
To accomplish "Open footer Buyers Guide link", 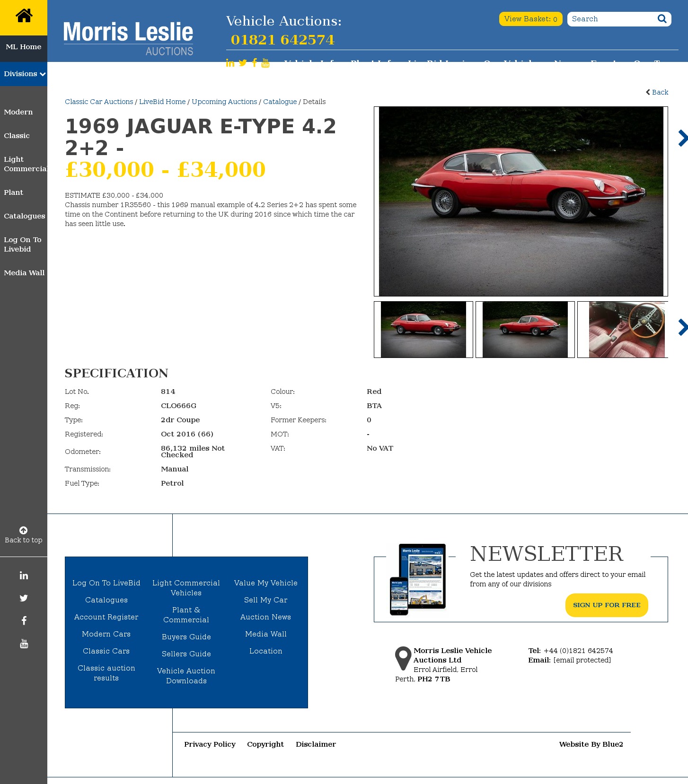I will 186,637.
